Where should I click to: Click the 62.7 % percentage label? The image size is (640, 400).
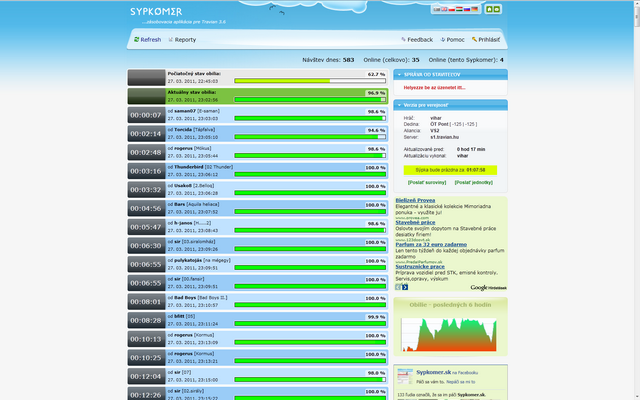pos(376,74)
